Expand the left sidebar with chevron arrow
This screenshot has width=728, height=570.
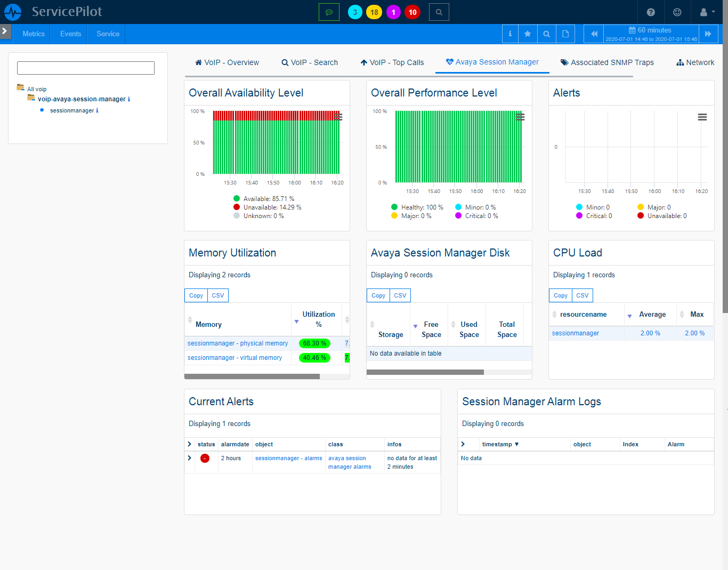pyautogui.click(x=5, y=31)
